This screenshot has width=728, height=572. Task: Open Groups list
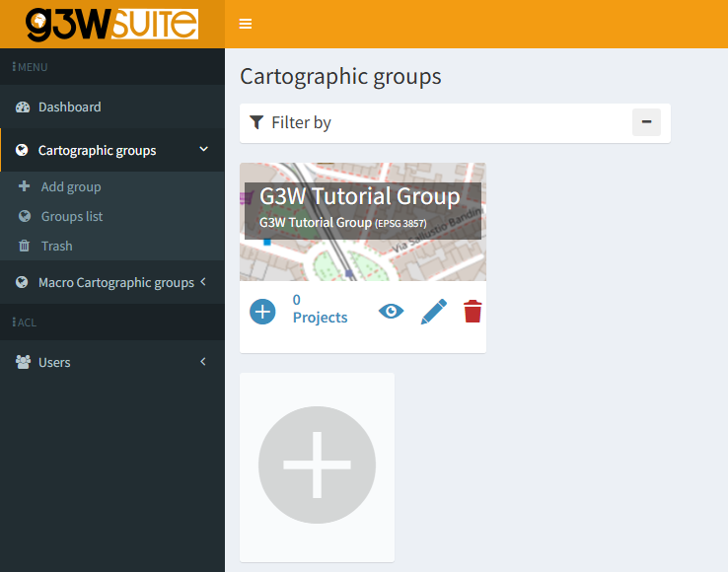[x=112, y=216]
